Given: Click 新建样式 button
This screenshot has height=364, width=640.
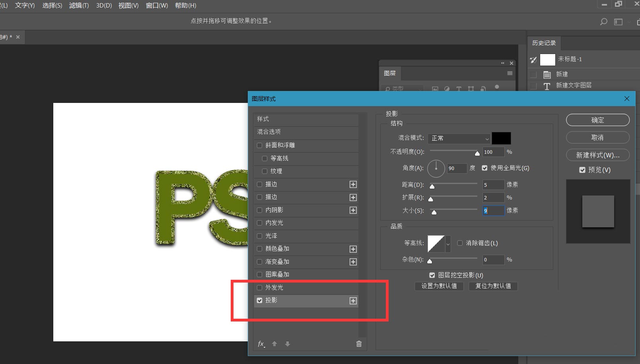Looking at the screenshot, I should [x=597, y=155].
